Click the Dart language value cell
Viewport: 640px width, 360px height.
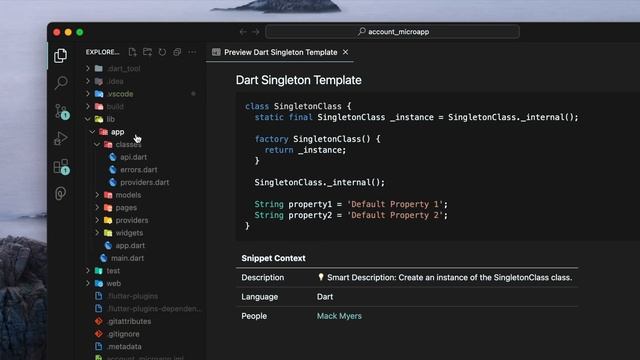[x=325, y=297]
